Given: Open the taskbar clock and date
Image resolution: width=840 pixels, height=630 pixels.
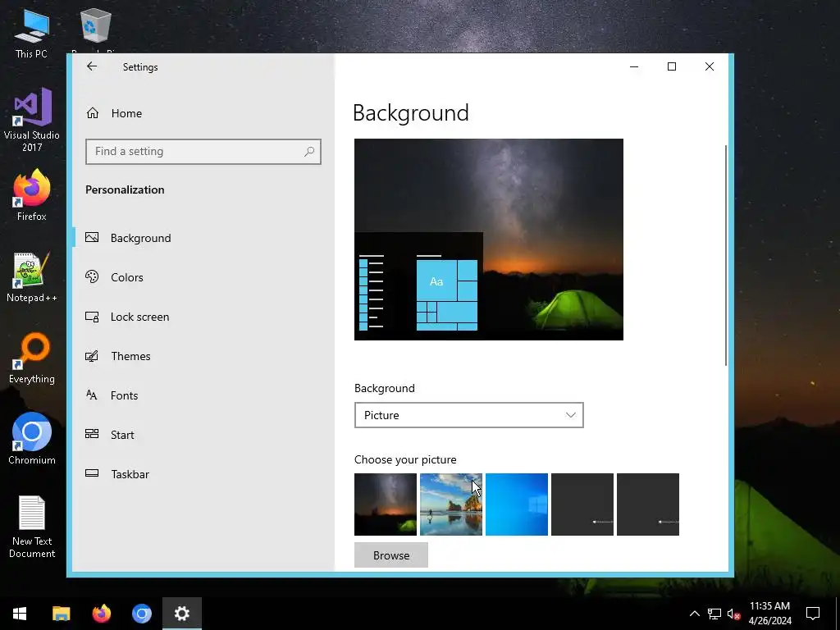Looking at the screenshot, I should click(769, 614).
